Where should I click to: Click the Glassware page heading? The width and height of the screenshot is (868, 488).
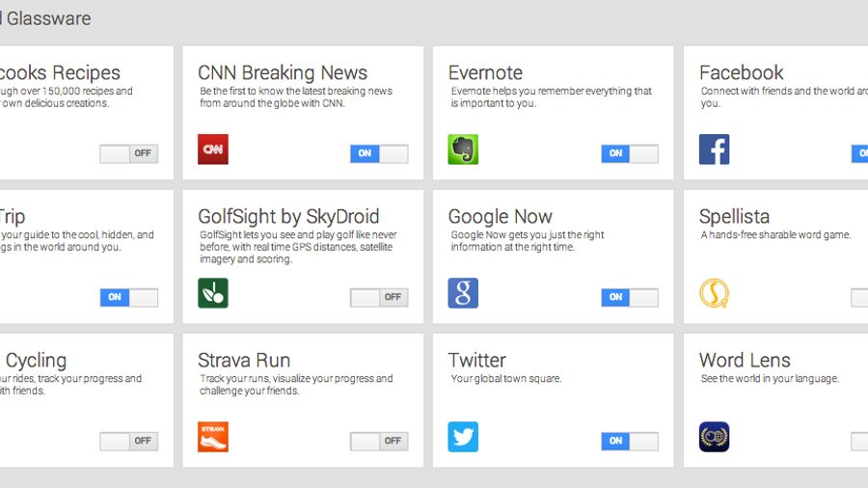pos(45,18)
